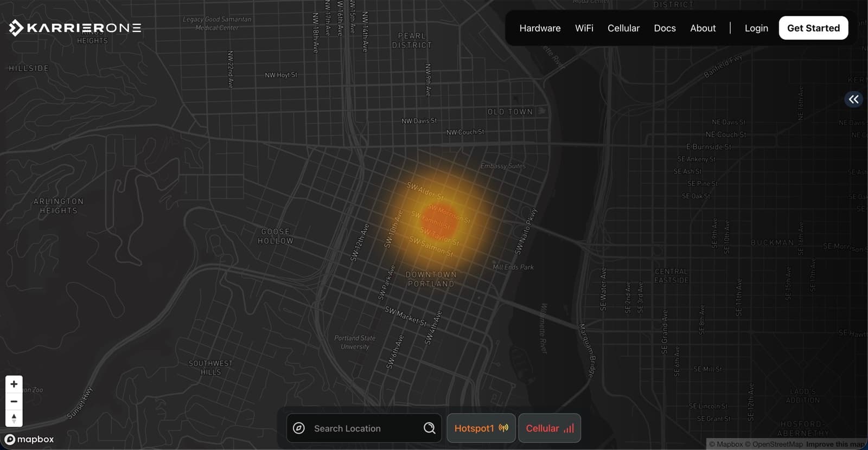The width and height of the screenshot is (868, 450).
Task: Click the NW Davis St label
Action: [x=419, y=121]
